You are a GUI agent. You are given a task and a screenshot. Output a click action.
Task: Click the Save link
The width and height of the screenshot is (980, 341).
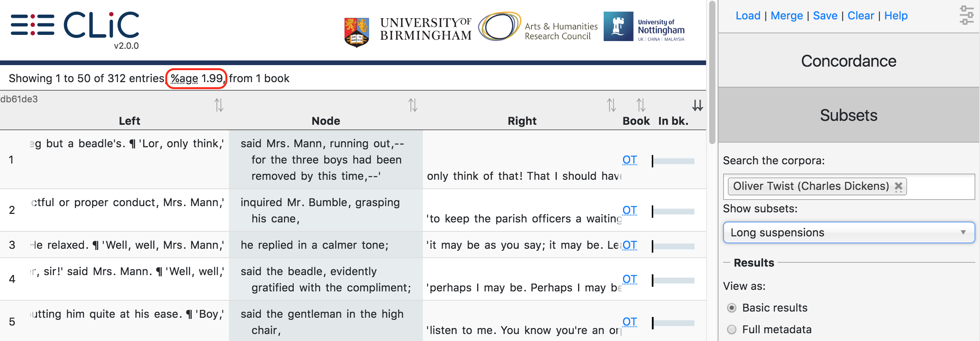click(x=825, y=15)
